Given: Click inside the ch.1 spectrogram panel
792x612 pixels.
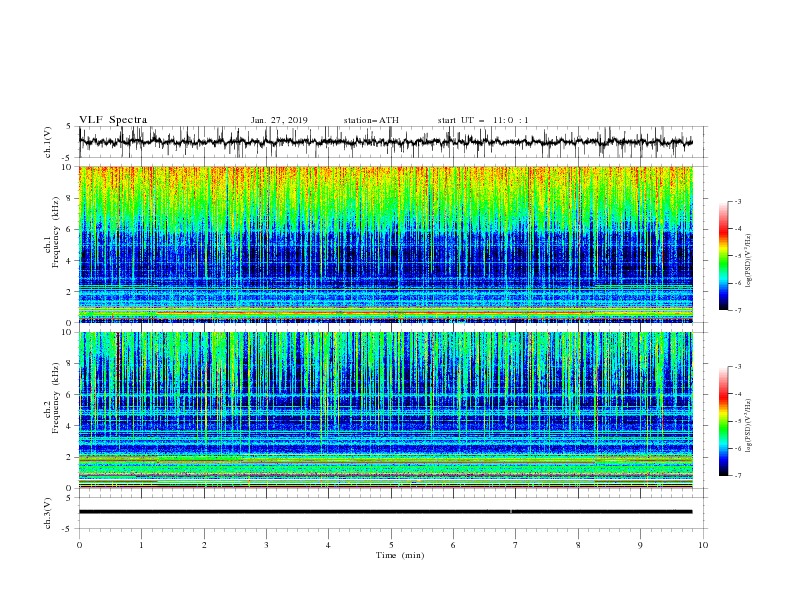Looking at the screenshot, I should (x=385, y=244).
